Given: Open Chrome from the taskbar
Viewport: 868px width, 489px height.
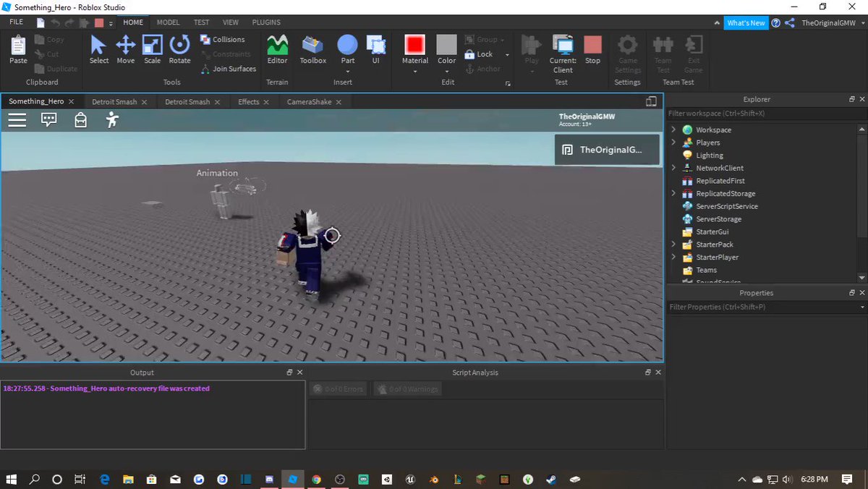Looking at the screenshot, I should [316, 479].
